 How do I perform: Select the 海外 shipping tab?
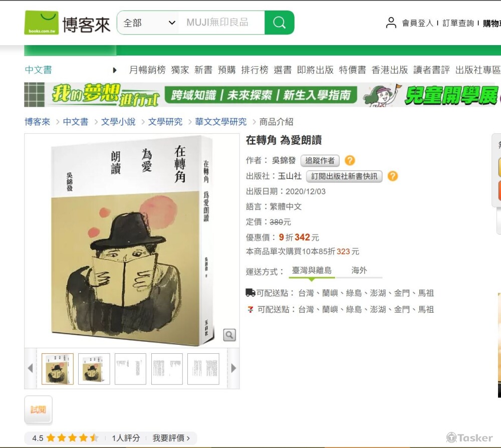(359, 270)
